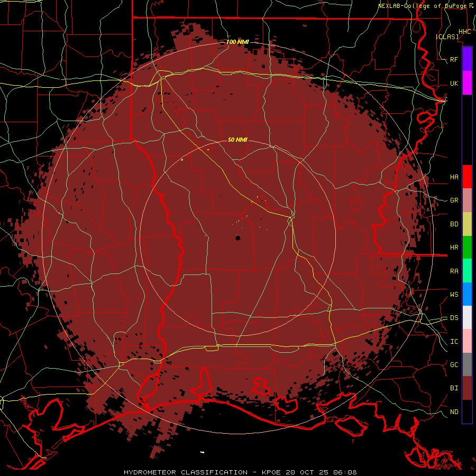Screen dimensions: 476x476
Task: Click the RF legend label
Action: (454, 59)
